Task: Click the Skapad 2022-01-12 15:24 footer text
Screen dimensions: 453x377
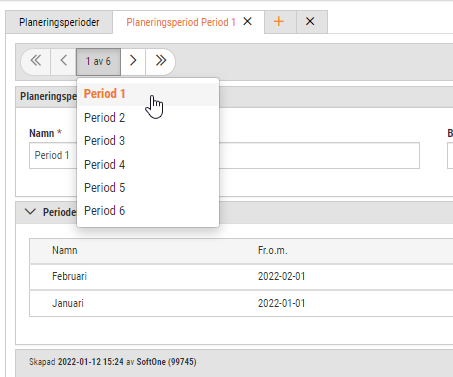Action: tap(113, 362)
